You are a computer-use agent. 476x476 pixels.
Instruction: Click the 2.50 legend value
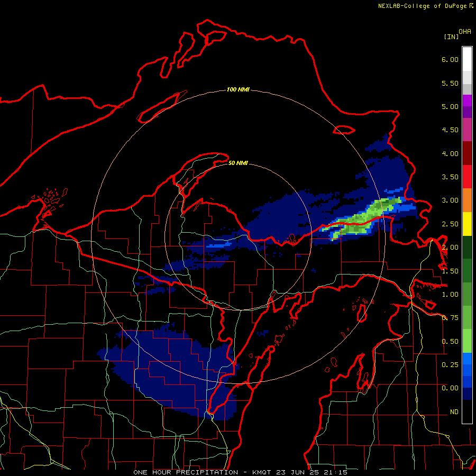click(450, 224)
